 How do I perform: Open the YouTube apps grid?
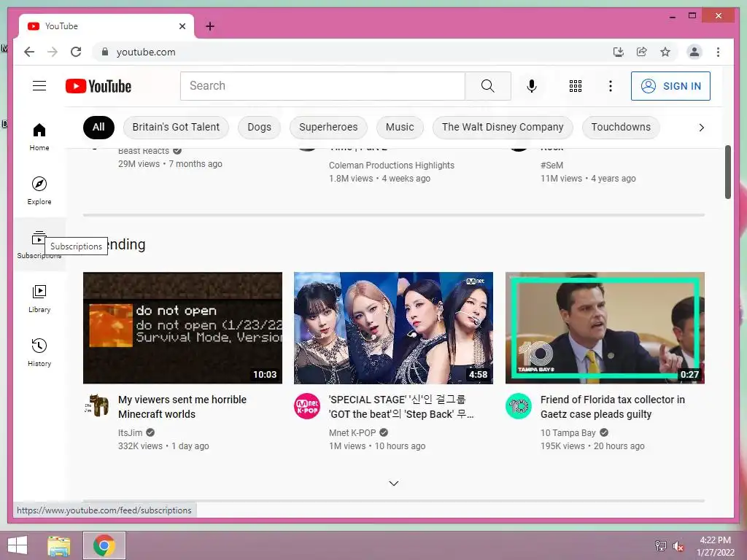(x=576, y=86)
